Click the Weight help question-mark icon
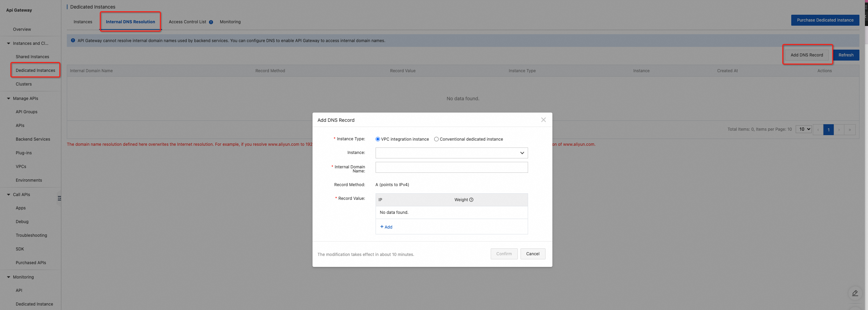 click(471, 200)
